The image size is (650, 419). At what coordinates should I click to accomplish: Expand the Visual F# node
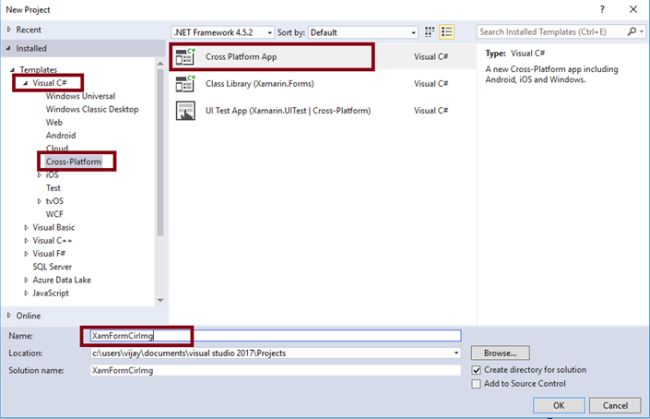click(x=26, y=254)
